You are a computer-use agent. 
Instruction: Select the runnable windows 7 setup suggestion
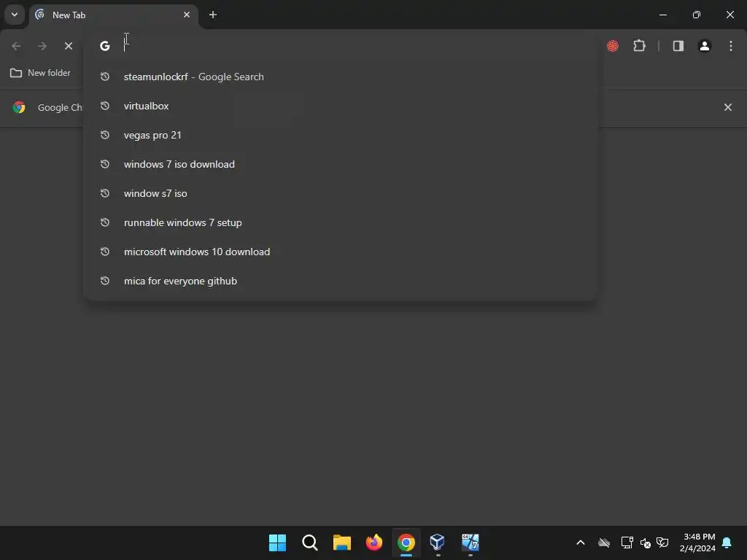click(x=340, y=222)
